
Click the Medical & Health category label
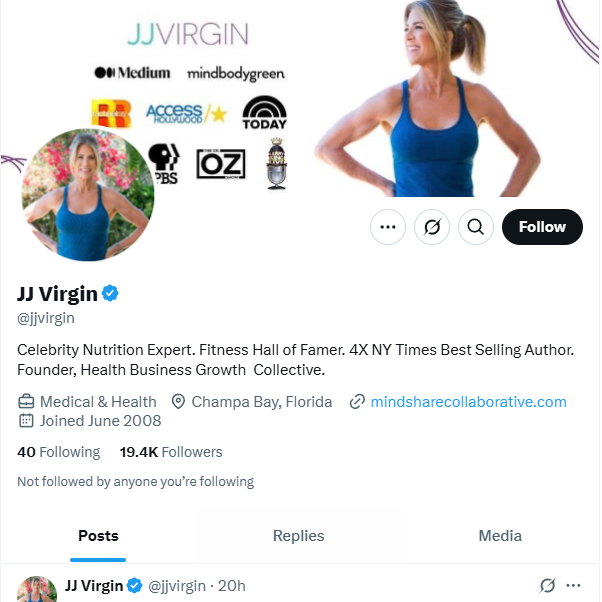click(x=98, y=402)
